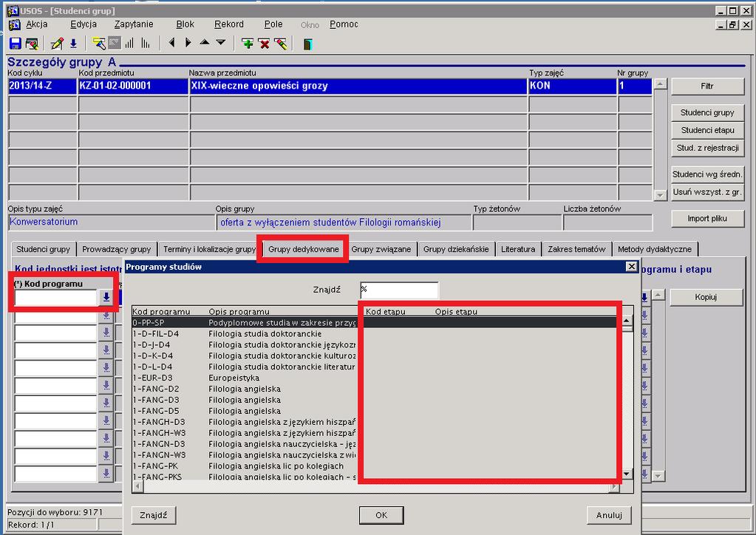Select the 1-D-FIL-D4 program row
756x535 pixels.
click(x=374, y=333)
